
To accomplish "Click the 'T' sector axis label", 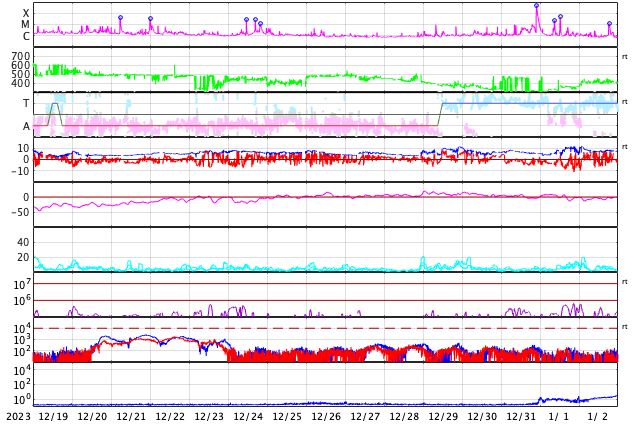I will (x=26, y=103).
